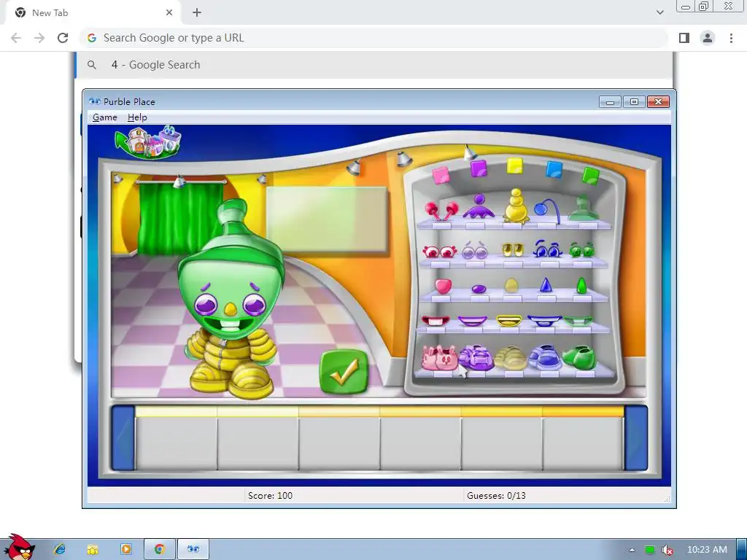Click the muted volume tray icon
Screen dimensions: 747x560
coord(667,550)
